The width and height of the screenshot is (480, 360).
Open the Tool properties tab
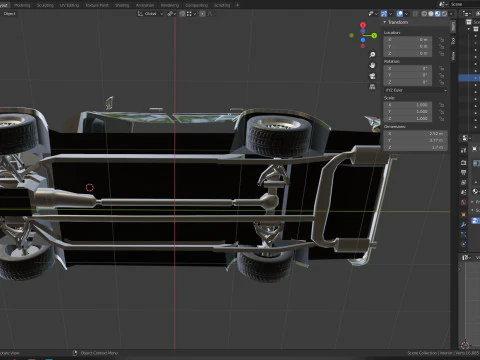tap(464, 150)
